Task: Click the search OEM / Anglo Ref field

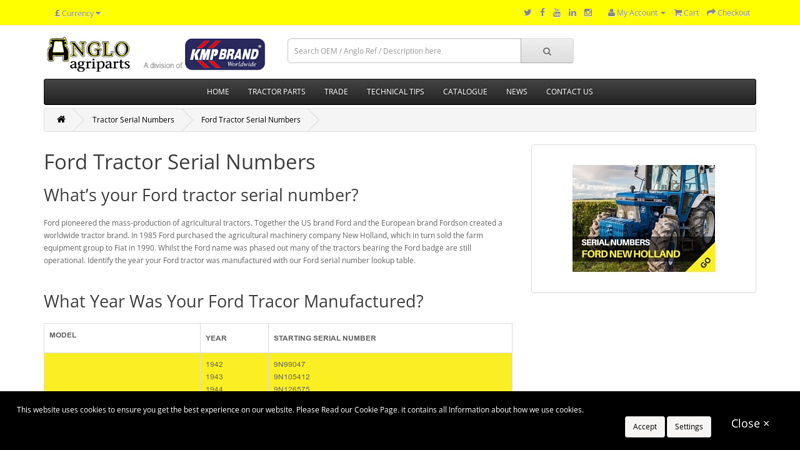Action: (404, 51)
